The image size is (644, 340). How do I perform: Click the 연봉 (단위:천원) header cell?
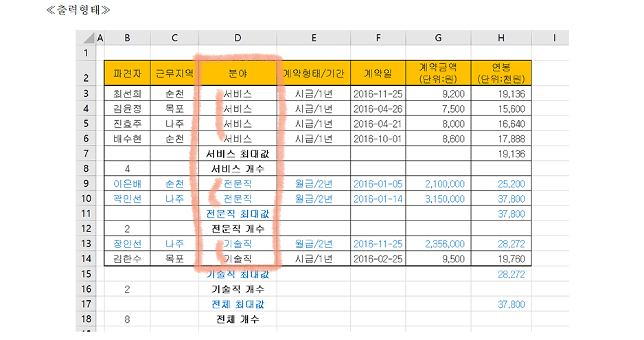pyautogui.click(x=501, y=73)
